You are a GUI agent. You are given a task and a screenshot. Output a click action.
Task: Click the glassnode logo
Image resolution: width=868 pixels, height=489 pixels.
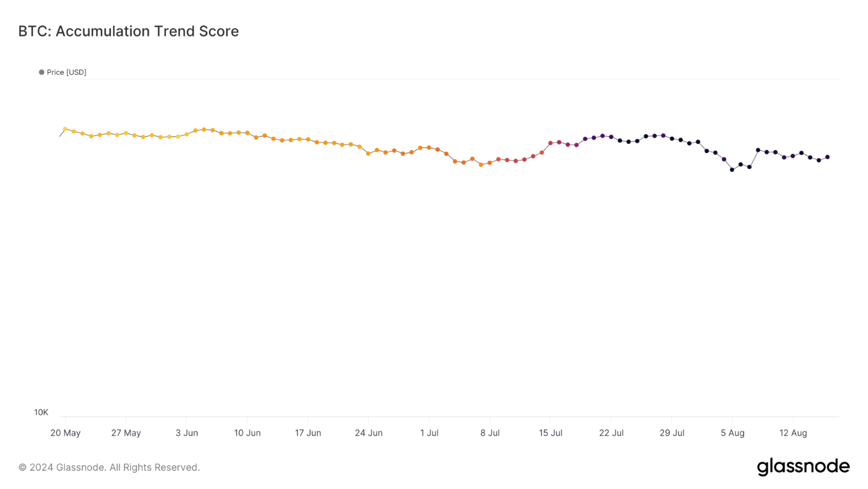pos(803,467)
